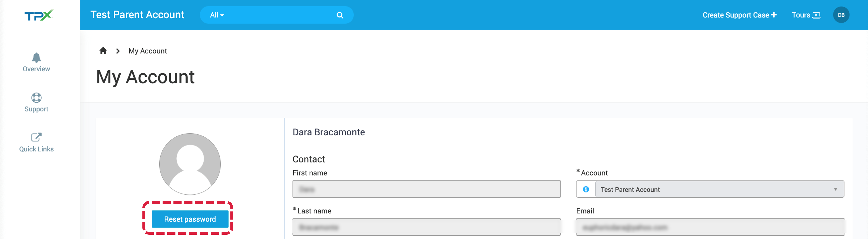868x239 pixels.
Task: Click the Email field
Action: click(710, 227)
